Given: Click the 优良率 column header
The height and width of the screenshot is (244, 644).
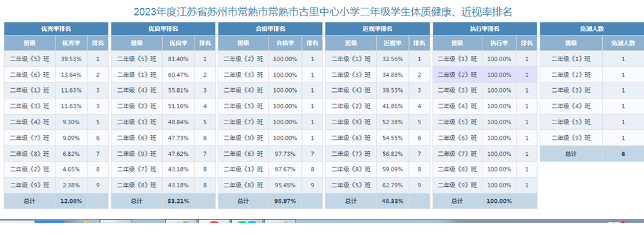Looking at the screenshot, I should (x=178, y=42).
